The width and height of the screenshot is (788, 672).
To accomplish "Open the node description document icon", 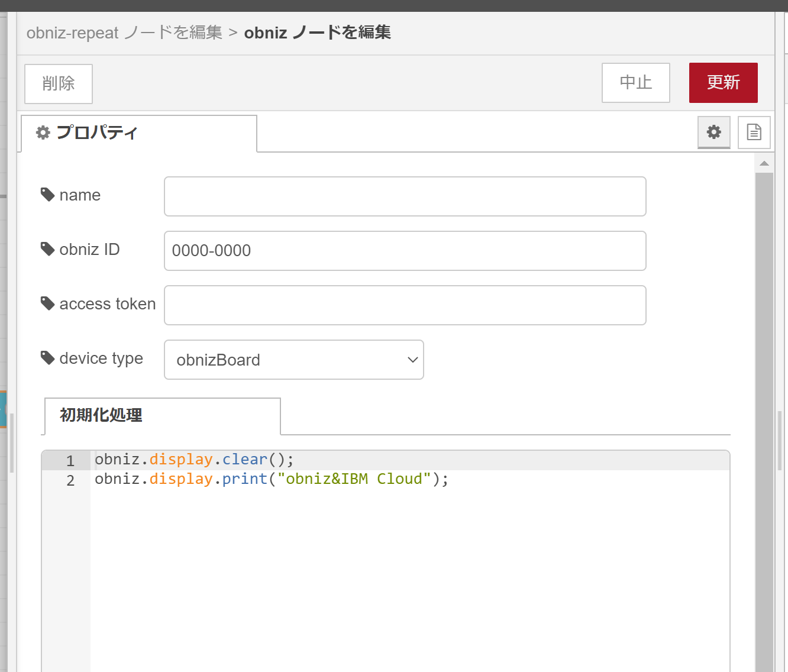I will 754,132.
